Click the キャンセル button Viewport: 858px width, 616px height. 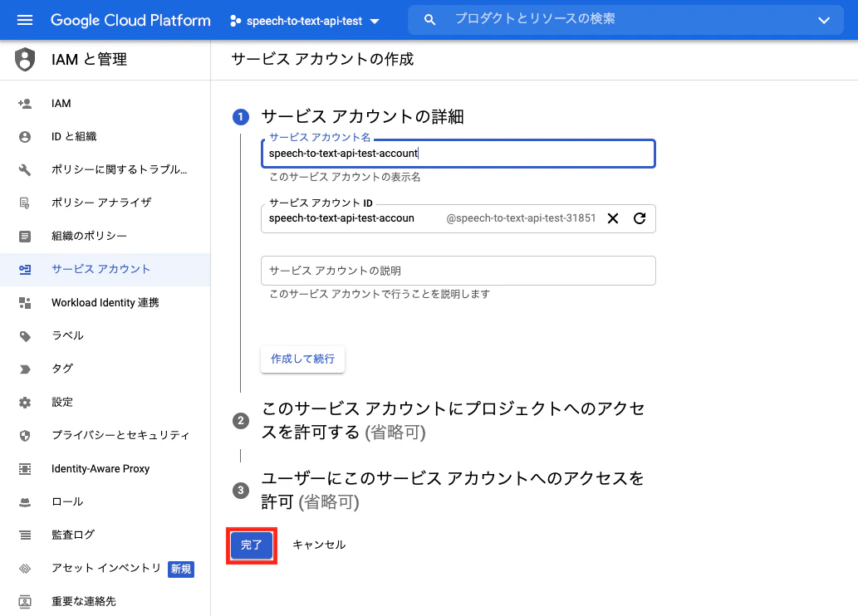[x=319, y=545]
